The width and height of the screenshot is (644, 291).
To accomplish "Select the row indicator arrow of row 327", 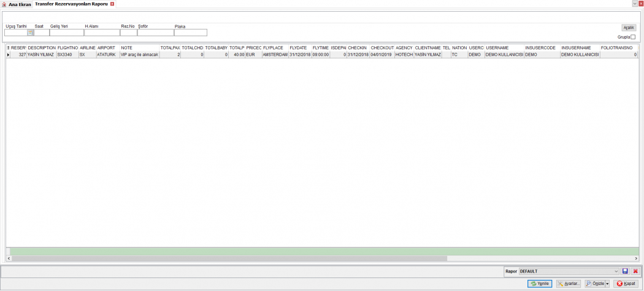I will pyautogui.click(x=8, y=54).
